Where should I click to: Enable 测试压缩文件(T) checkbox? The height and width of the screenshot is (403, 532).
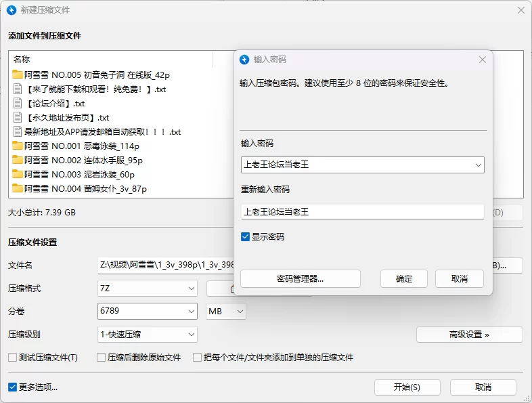pos(12,358)
